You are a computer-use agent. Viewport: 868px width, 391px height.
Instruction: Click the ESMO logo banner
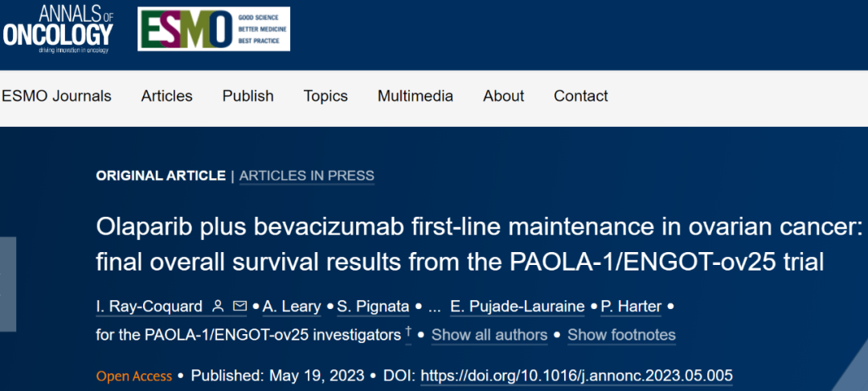213,29
